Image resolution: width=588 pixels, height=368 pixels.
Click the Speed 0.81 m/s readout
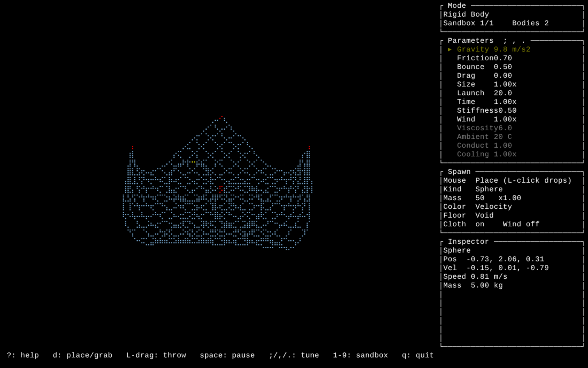[475, 277]
